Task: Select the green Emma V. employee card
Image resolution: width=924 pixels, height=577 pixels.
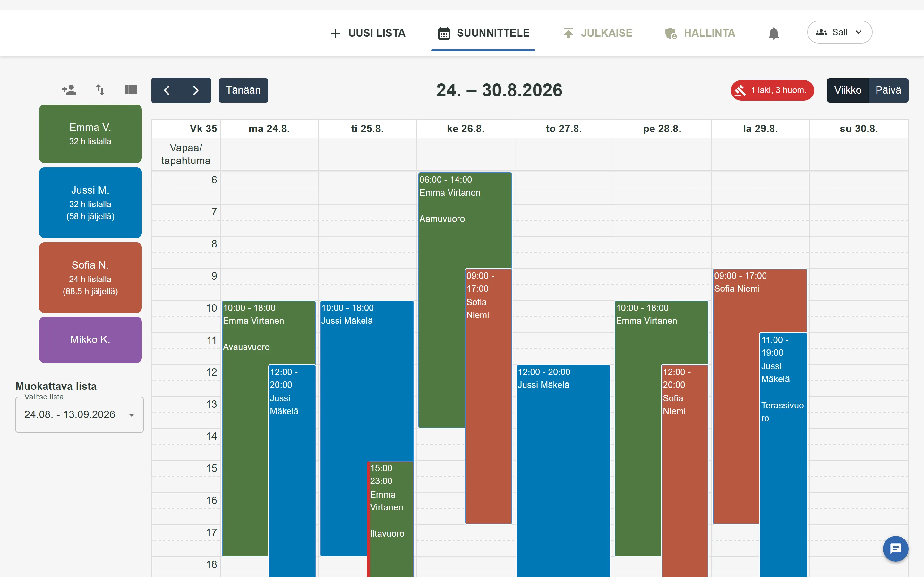Action: coord(90,134)
